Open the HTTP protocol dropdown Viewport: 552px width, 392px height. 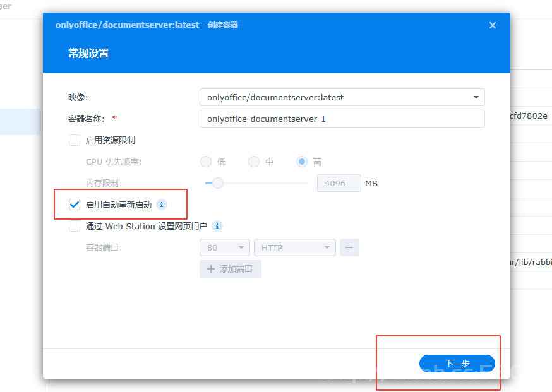[x=295, y=247]
